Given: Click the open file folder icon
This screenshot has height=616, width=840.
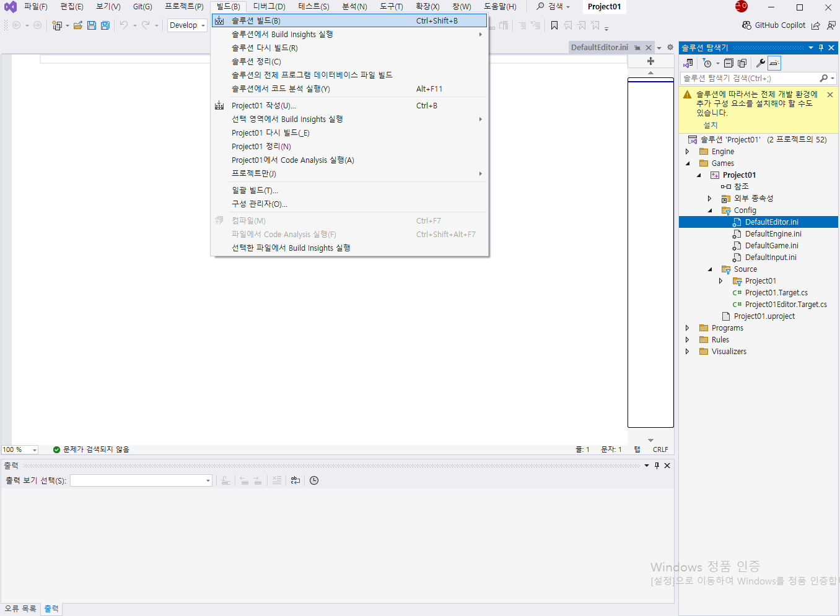Looking at the screenshot, I should [x=78, y=25].
